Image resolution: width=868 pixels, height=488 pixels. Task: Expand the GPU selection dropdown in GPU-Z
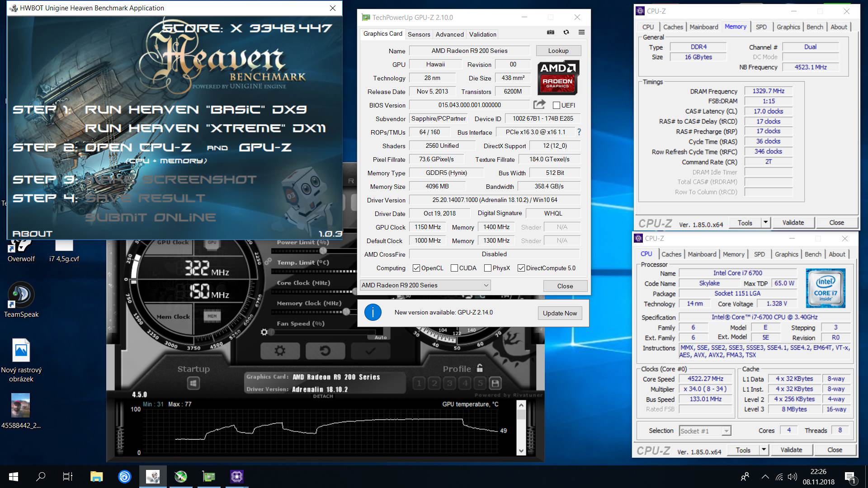425,285
